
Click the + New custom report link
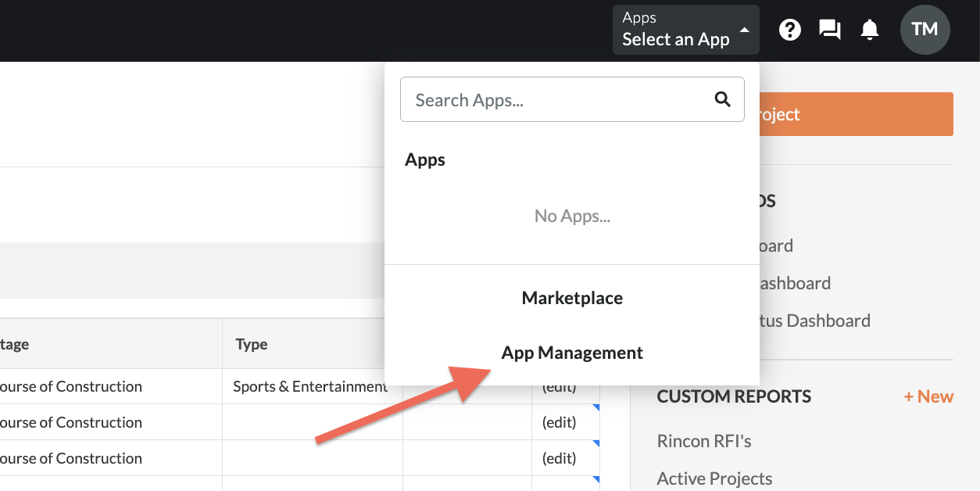coord(928,396)
